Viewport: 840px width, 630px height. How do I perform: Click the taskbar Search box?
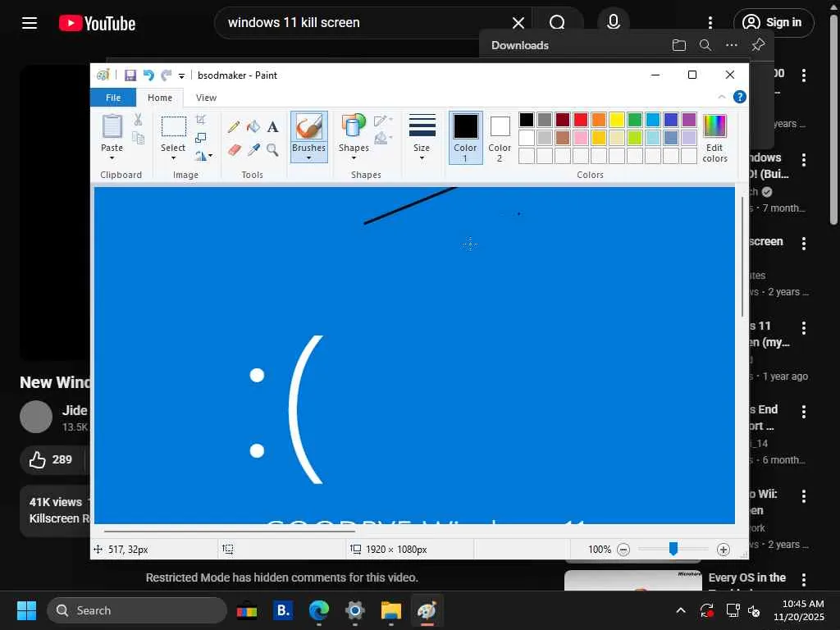tap(137, 610)
